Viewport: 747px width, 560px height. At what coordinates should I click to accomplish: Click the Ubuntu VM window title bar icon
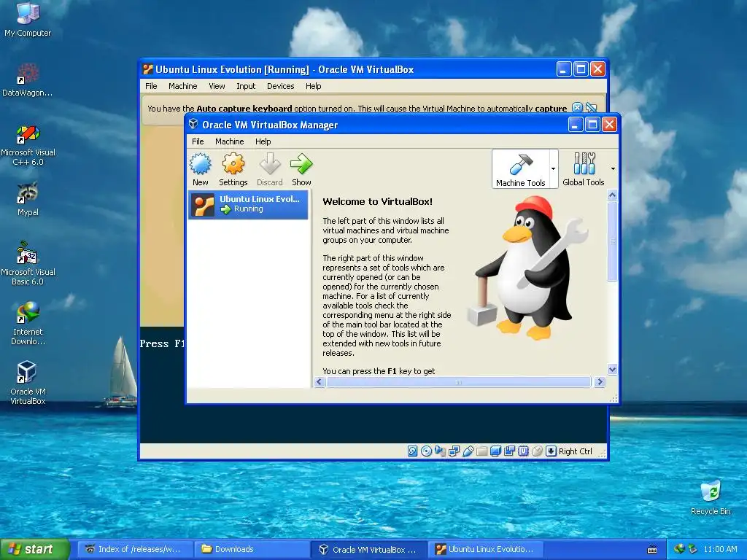147,69
